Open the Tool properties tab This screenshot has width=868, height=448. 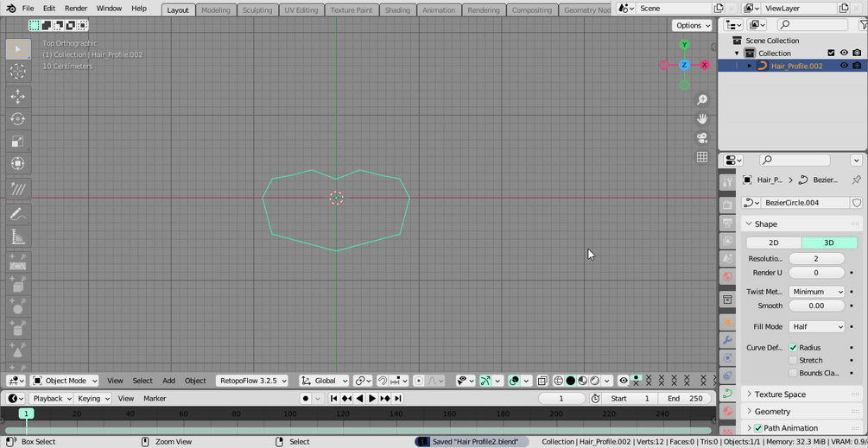[727, 182]
